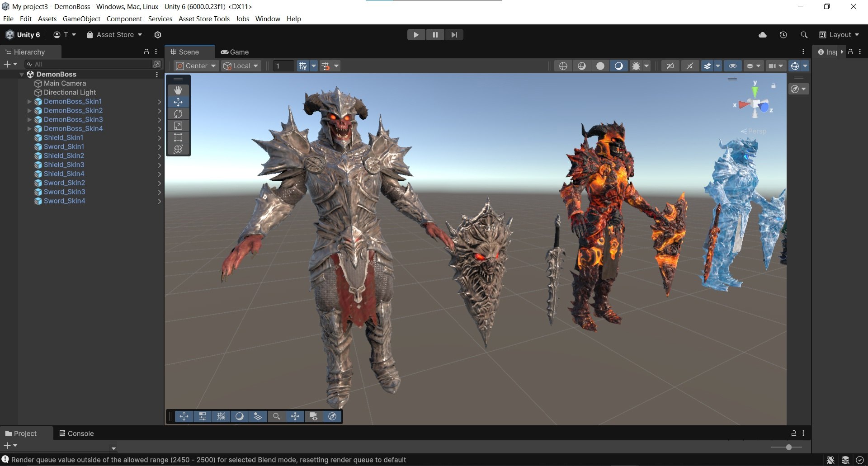Select the Rect transform tool

pos(178,137)
